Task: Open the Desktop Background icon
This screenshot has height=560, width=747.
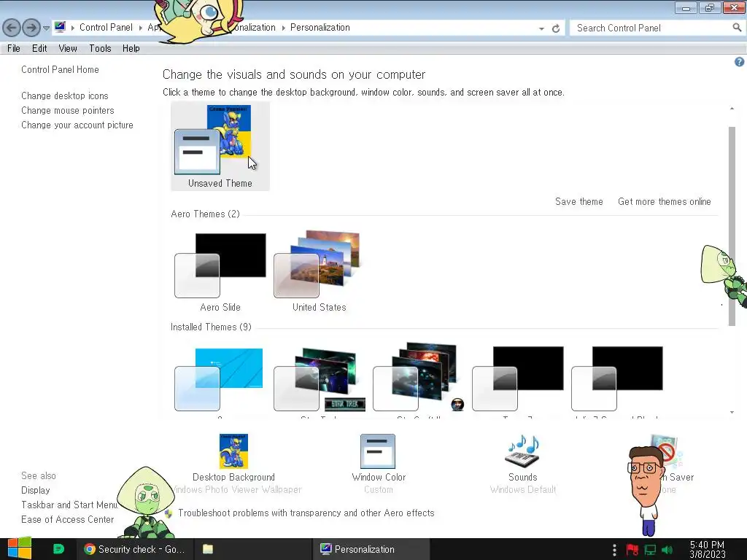Action: [233, 451]
